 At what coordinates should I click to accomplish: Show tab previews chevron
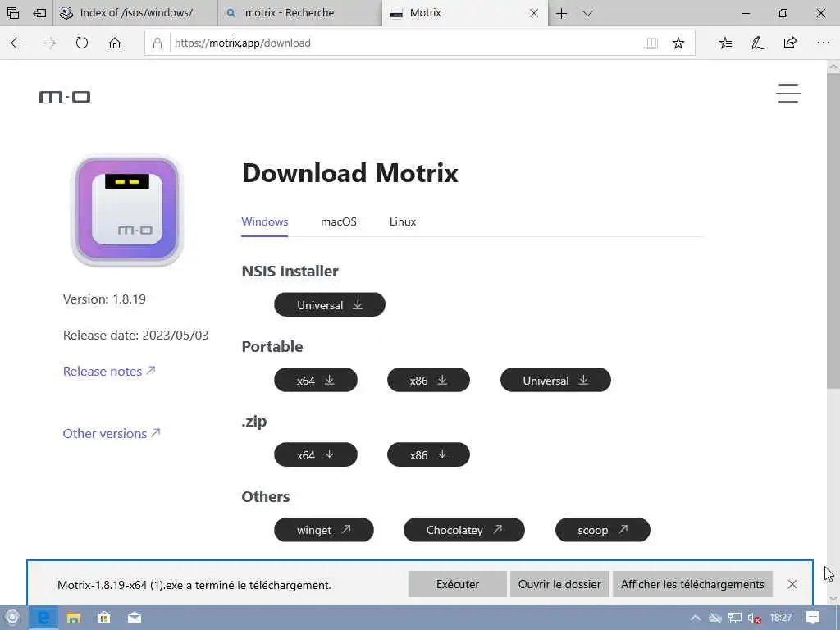587,13
